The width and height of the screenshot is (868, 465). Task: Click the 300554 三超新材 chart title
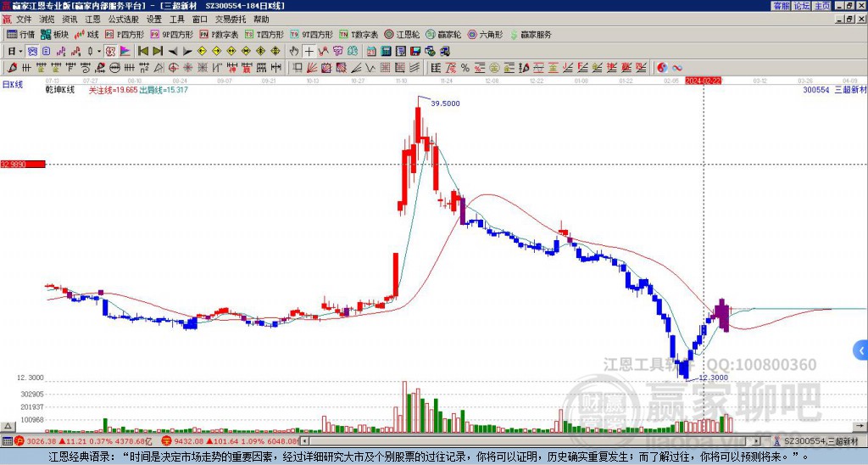pyautogui.click(x=834, y=90)
